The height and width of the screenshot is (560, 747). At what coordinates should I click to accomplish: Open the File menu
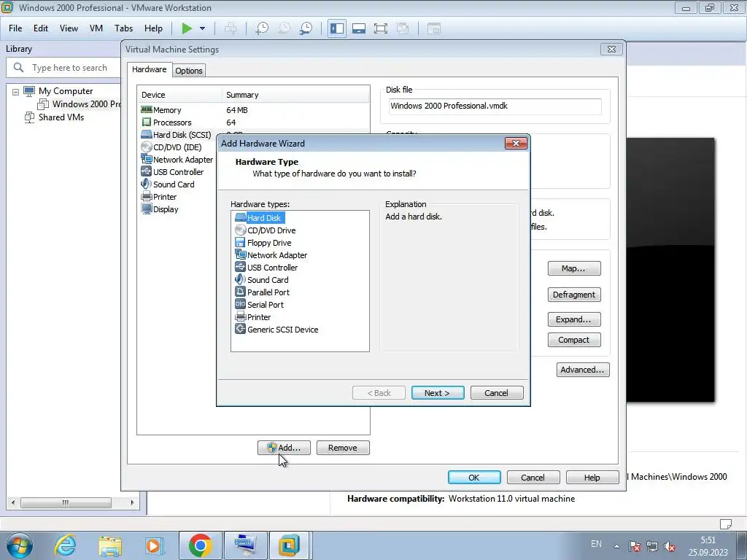tap(15, 28)
